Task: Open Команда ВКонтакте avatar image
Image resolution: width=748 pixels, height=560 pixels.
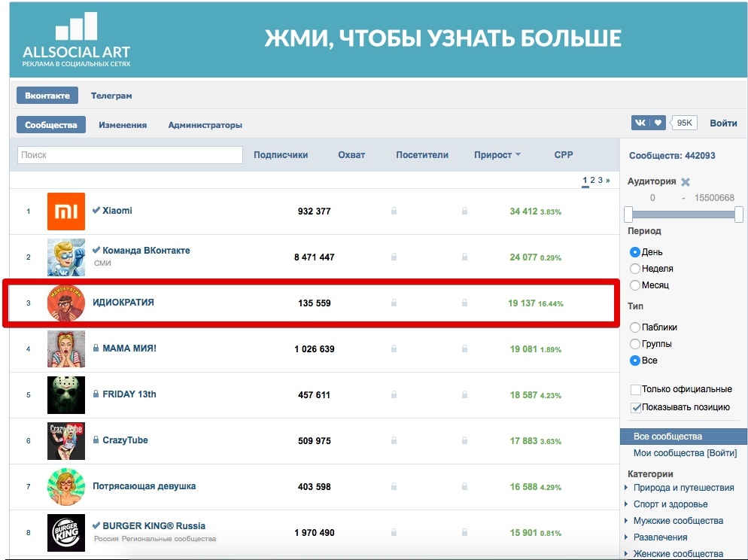Action: click(65, 257)
